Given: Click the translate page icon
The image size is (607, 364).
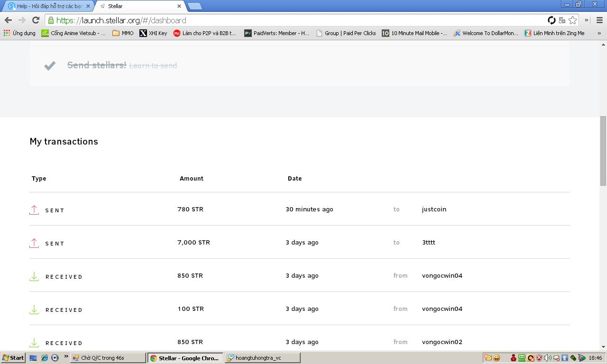Looking at the screenshot, I should click(x=562, y=20).
